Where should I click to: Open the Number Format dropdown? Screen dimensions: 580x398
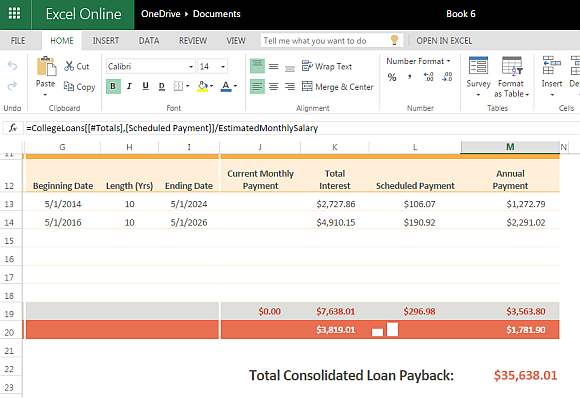[418, 61]
